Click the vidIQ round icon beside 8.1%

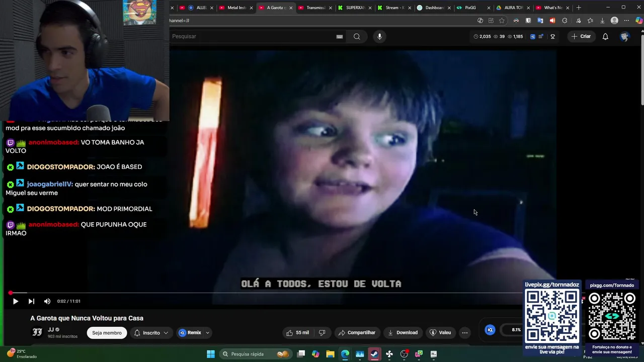pyautogui.click(x=490, y=330)
